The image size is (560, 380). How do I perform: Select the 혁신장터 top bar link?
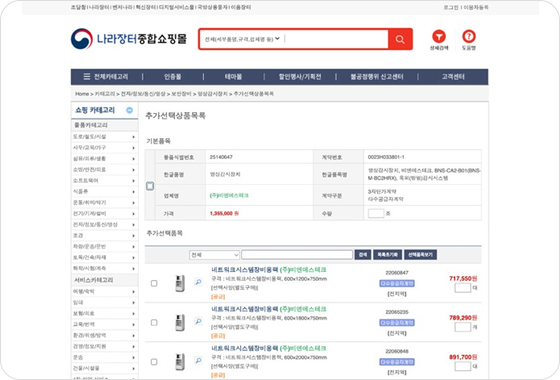point(145,7)
